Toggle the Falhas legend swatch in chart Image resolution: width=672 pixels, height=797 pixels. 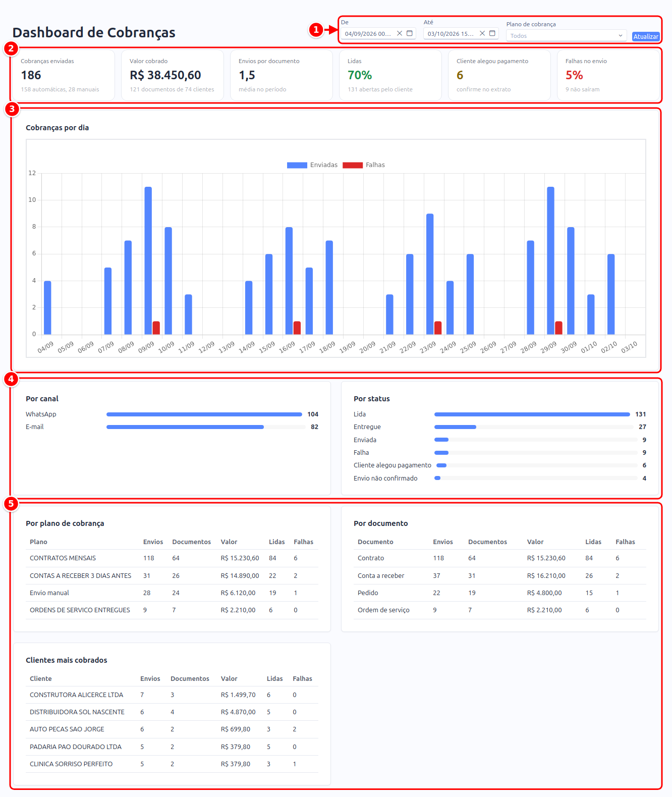pos(353,165)
